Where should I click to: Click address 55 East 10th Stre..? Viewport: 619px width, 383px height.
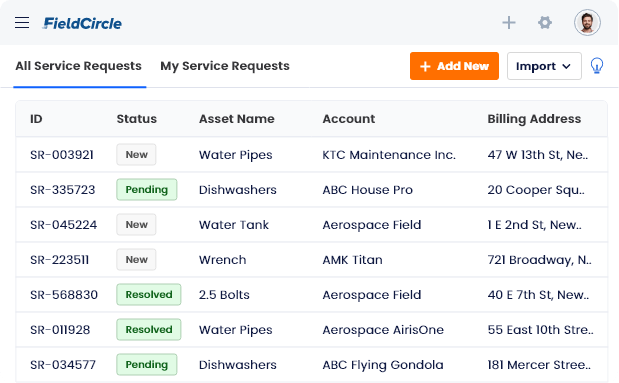click(540, 330)
